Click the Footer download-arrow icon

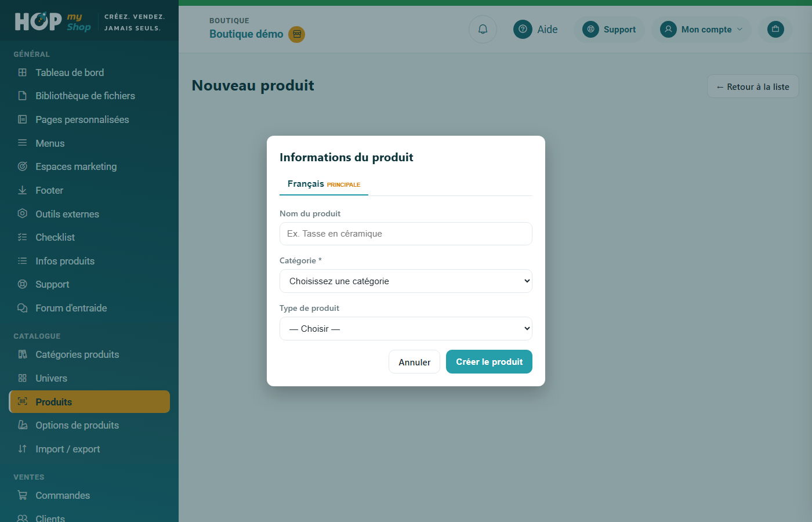pos(23,190)
